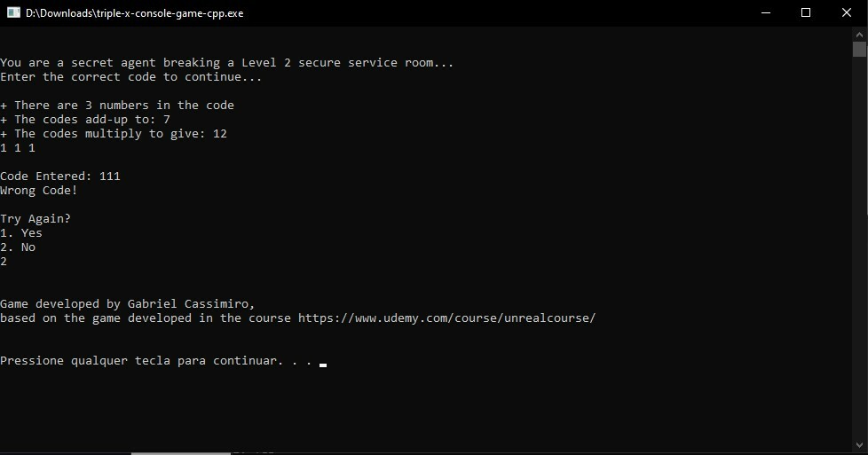This screenshot has height=455, width=868.
Task: Click the empty vertical scrollbar track
Action: [860, 266]
